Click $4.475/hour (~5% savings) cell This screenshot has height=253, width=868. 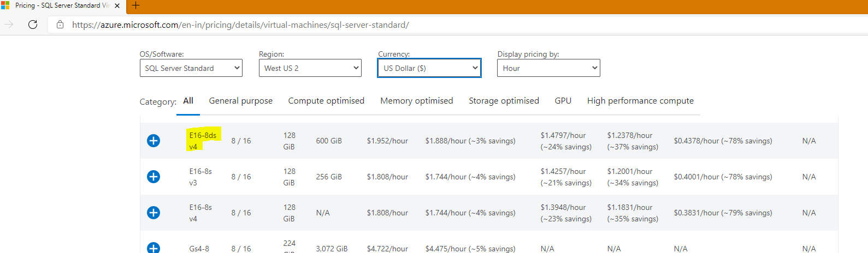coord(470,249)
